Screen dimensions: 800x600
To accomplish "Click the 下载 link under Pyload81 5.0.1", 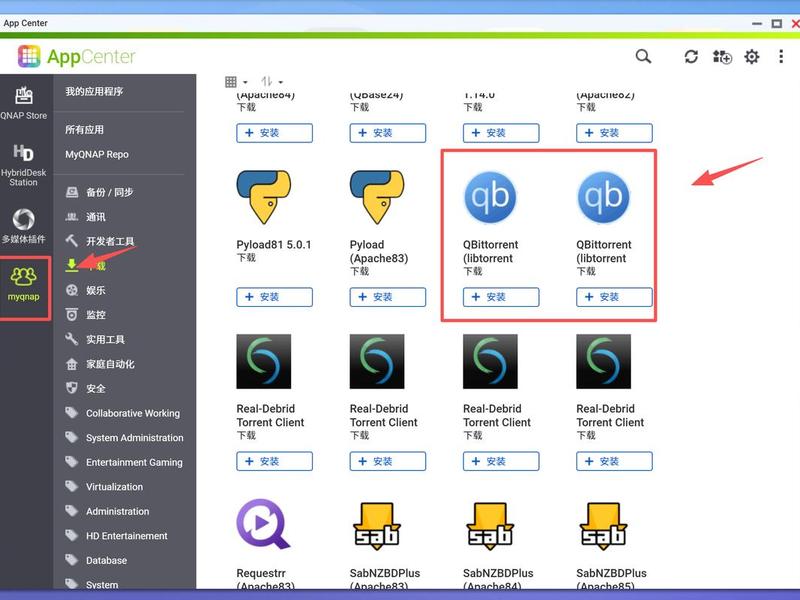I will tap(246, 258).
